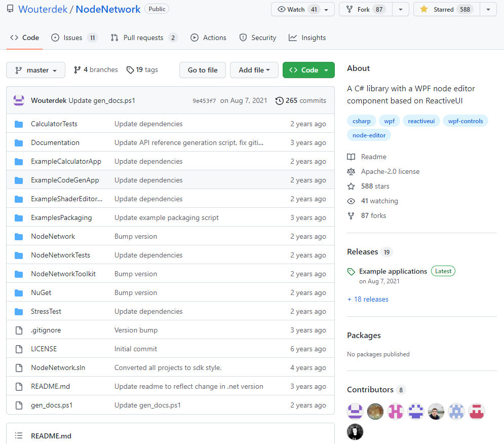Click the LICENSE file icon
504x444 pixels.
point(19,349)
